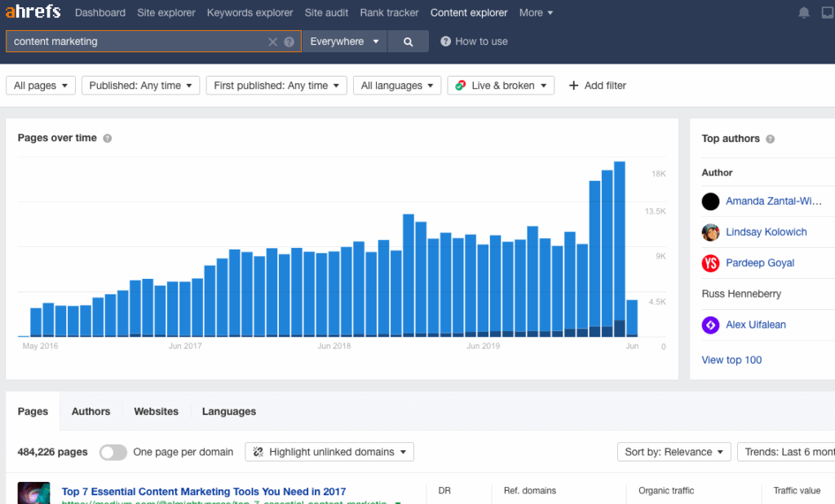Clear the search field with X icon

tap(273, 42)
